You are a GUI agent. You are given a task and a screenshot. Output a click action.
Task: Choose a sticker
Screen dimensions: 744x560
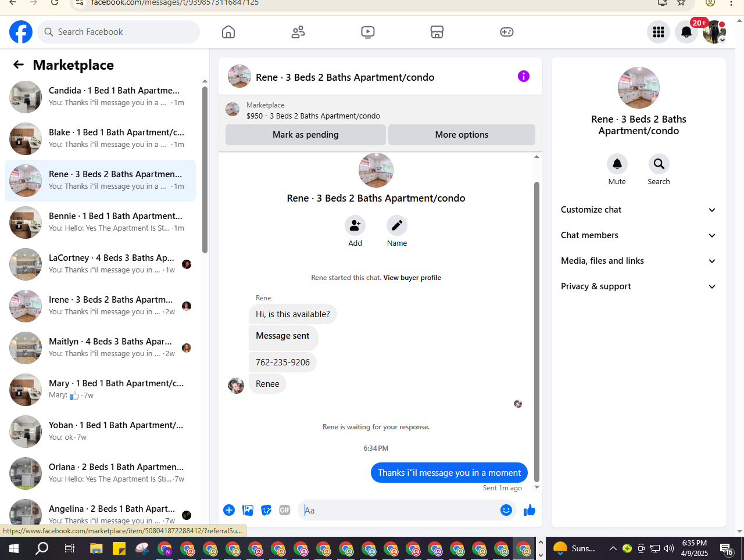tap(266, 510)
